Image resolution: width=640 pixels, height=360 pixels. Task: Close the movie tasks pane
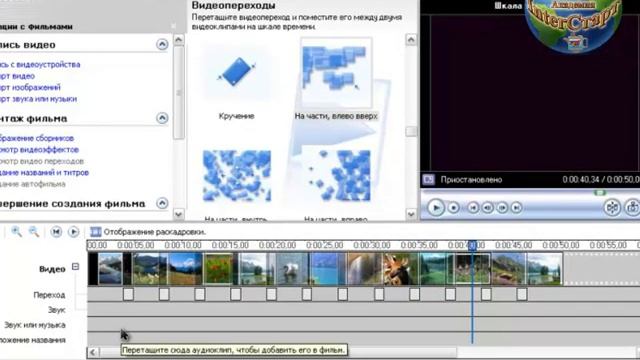[173, 26]
